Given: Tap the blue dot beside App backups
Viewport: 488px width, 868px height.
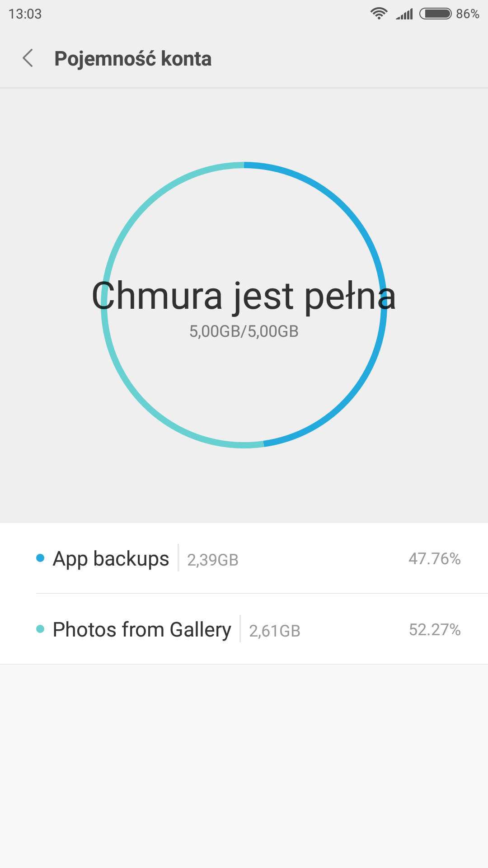Looking at the screenshot, I should coord(40,558).
